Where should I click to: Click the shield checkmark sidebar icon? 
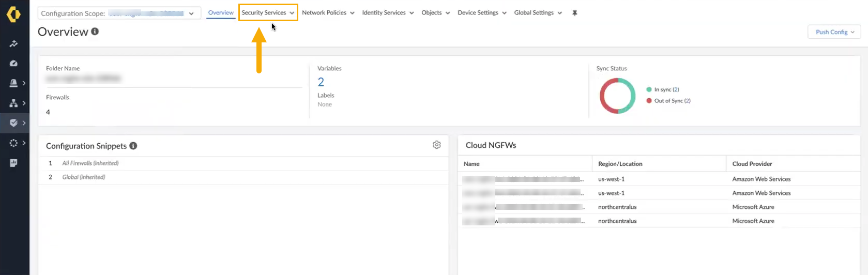pos(14,123)
